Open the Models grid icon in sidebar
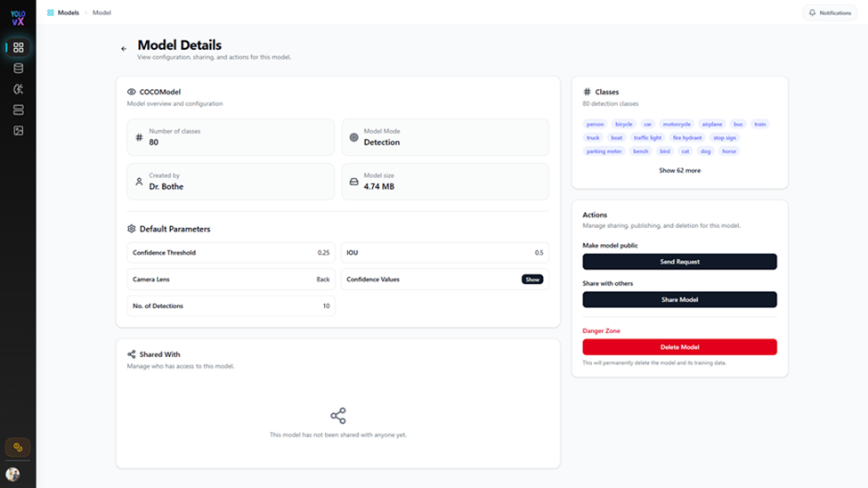868x488 pixels. (19, 47)
